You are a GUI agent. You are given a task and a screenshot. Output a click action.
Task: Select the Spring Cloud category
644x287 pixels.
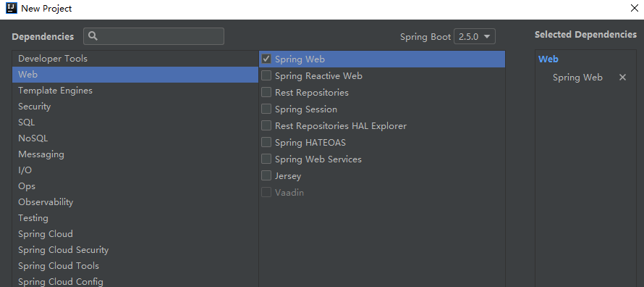pos(135,234)
